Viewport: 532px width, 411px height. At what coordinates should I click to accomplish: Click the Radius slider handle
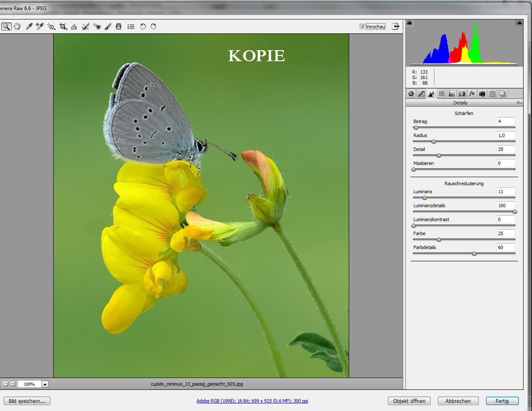click(x=434, y=142)
